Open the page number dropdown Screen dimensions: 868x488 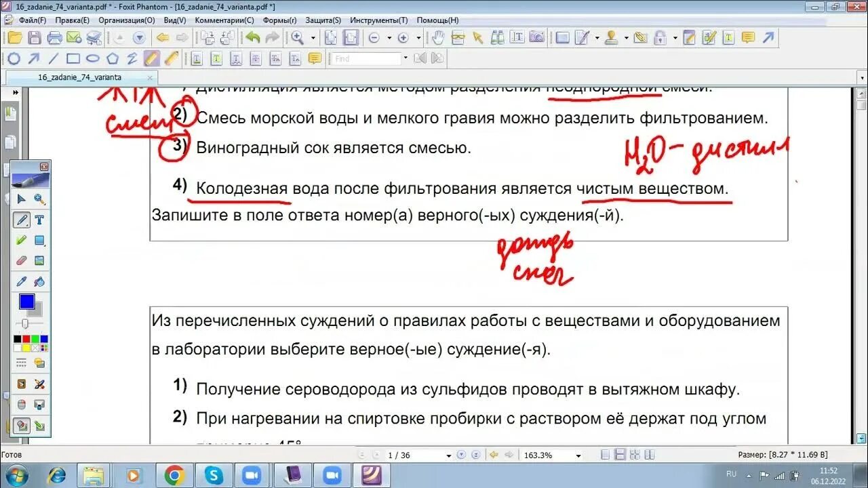pyautogui.click(x=448, y=455)
